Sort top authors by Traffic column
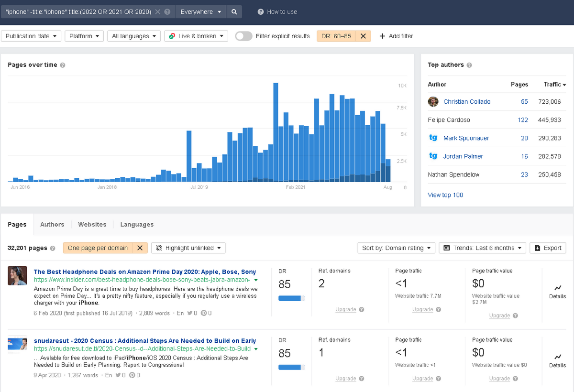The height and width of the screenshot is (392, 574). point(554,84)
